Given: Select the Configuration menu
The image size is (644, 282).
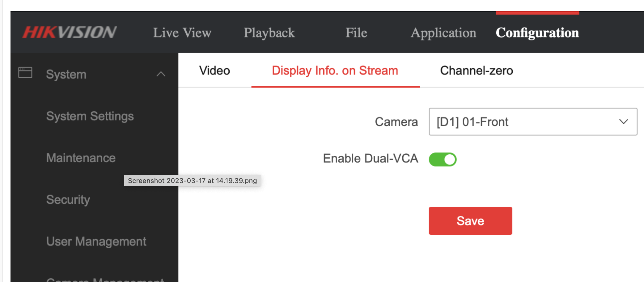Looking at the screenshot, I should coord(537,33).
